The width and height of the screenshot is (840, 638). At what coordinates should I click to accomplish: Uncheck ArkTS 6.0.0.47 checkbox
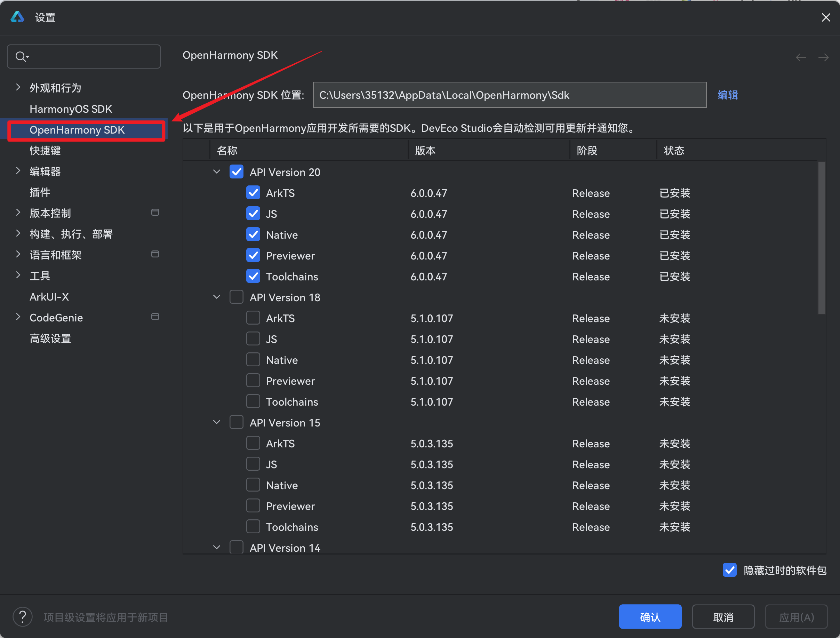pos(253,192)
